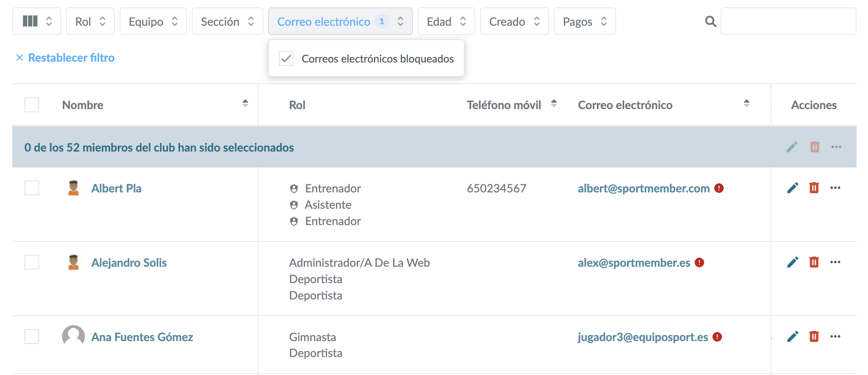The height and width of the screenshot is (375, 868).
Task: Click the search magnifier icon
Action: 710,22
